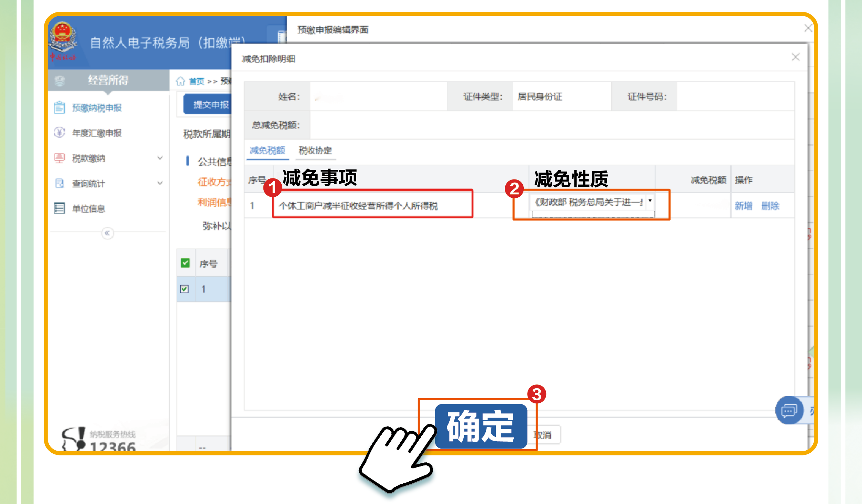862x504 pixels.
Task: Click the home icon in breadcrumb
Action: (x=180, y=81)
